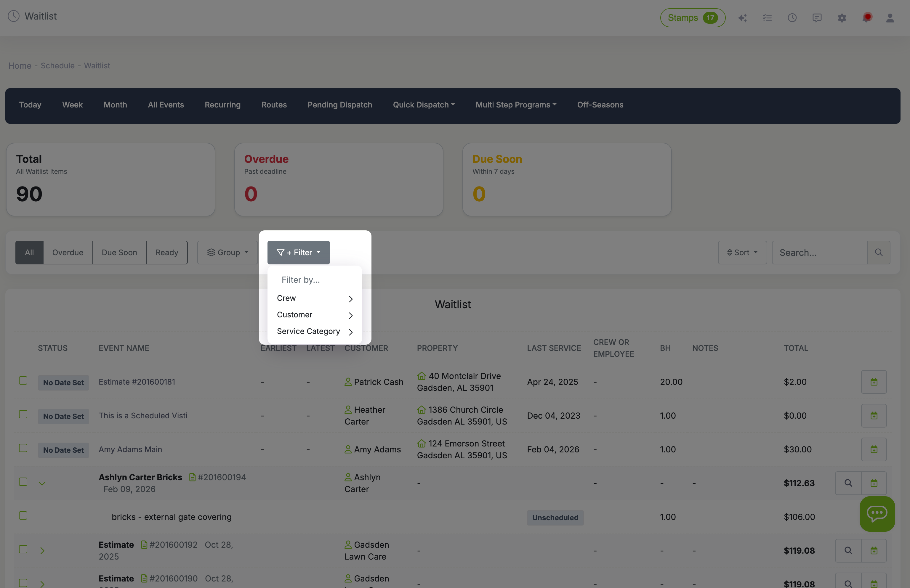The height and width of the screenshot is (588, 910).
Task: Open the checklist icon in the top bar
Action: [768, 17]
